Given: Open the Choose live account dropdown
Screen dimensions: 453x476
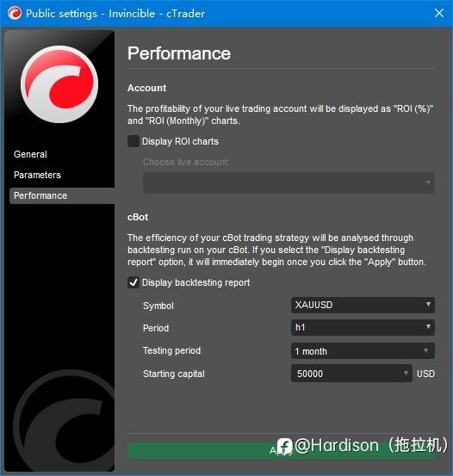Looking at the screenshot, I should (x=289, y=182).
